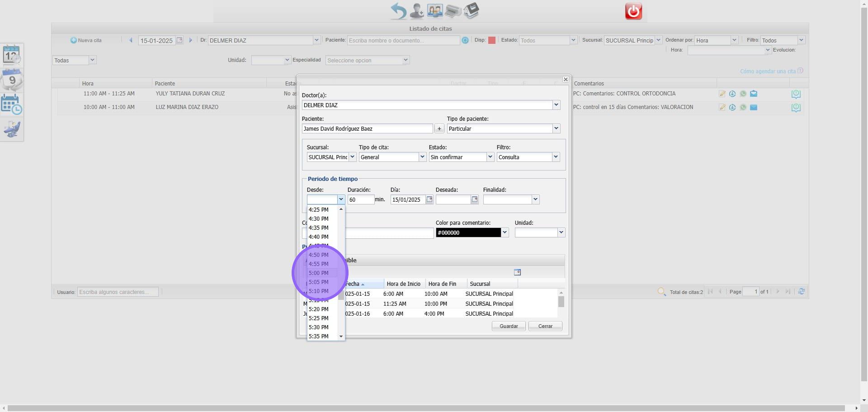Screen dimensions: 868x412
Task: Open the Tipo de paciente dropdown
Action: click(556, 129)
